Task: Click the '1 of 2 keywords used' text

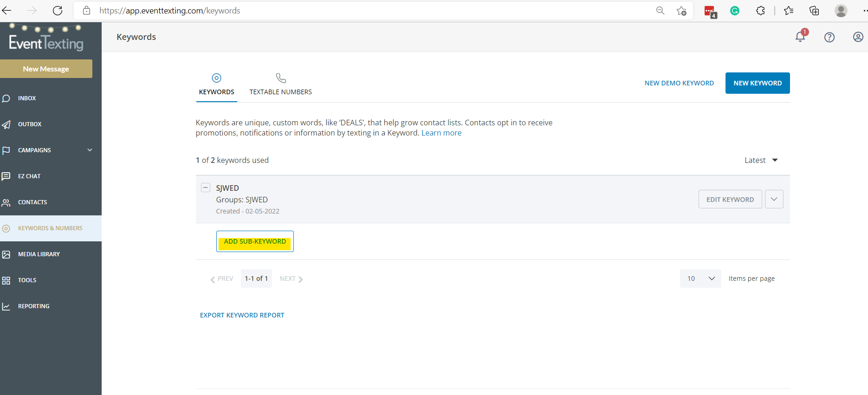Action: [x=232, y=160]
